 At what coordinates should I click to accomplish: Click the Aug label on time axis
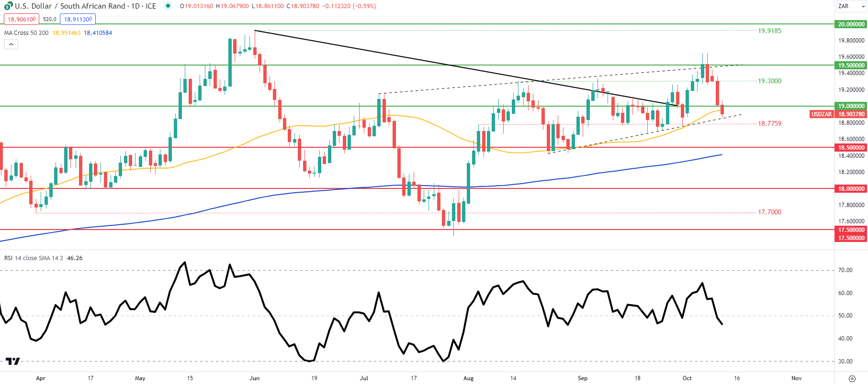pyautogui.click(x=469, y=378)
